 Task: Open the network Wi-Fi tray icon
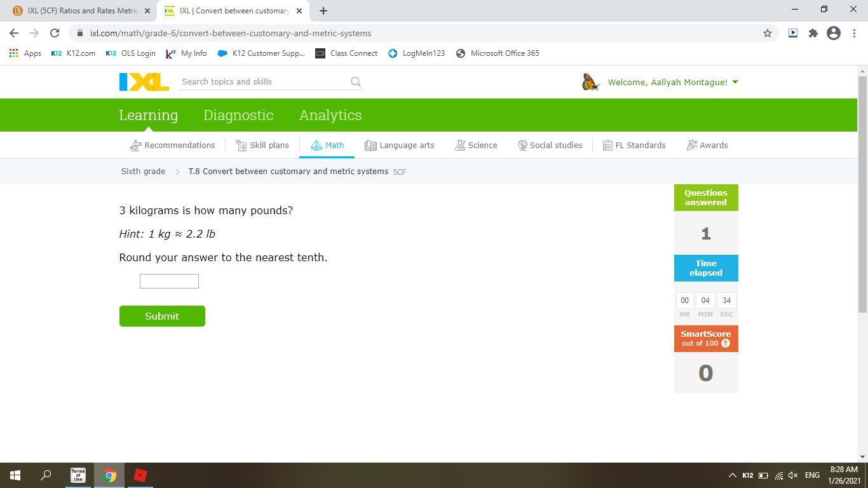[x=778, y=475]
